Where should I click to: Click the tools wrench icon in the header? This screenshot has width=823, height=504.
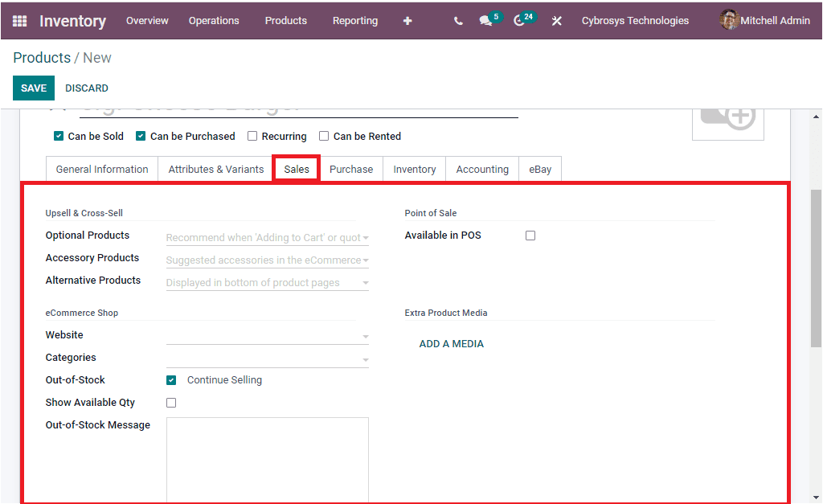coord(557,20)
